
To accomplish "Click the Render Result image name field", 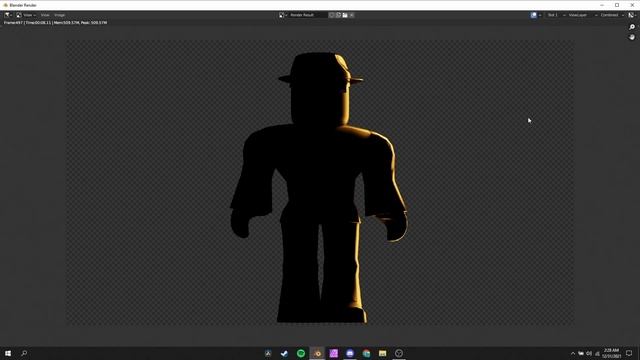I will click(x=308, y=15).
